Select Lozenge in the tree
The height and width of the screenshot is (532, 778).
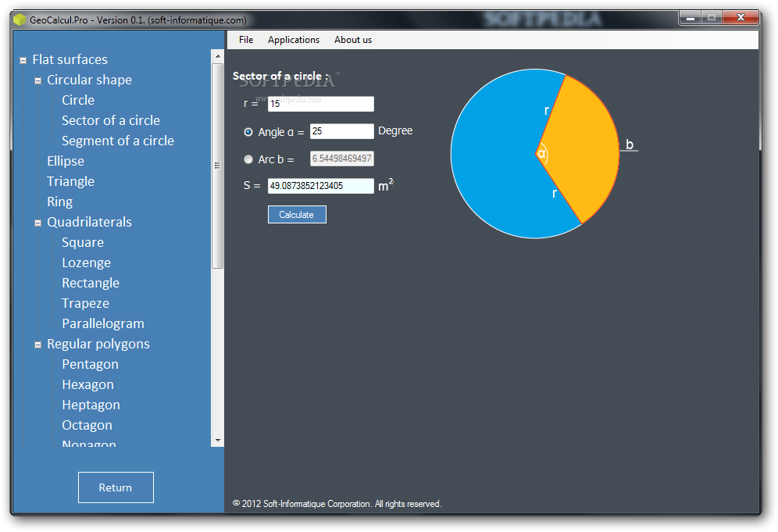pos(87,263)
